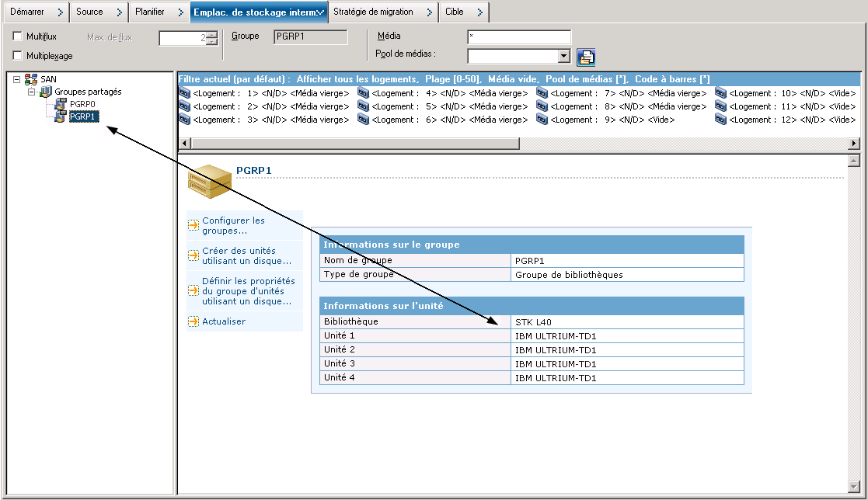The image size is (868, 500).
Task: Collapse the Groupes partagés node
Action: [x=32, y=92]
